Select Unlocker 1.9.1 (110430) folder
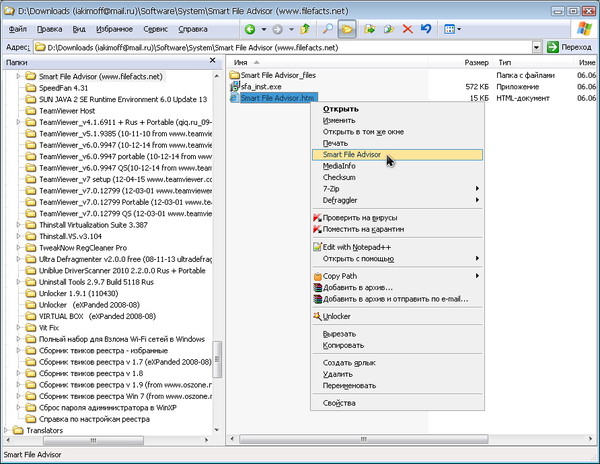The height and width of the screenshot is (464, 600). 78,293
